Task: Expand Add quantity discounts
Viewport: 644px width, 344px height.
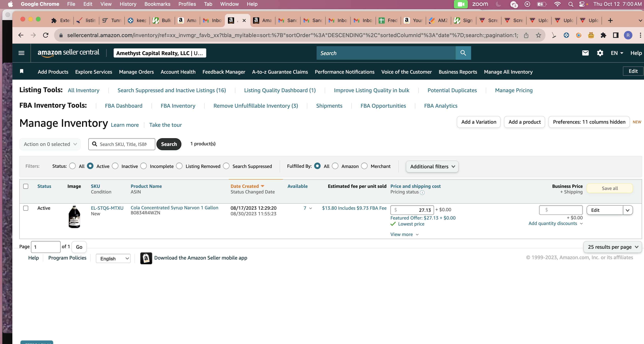Action: [x=556, y=223]
